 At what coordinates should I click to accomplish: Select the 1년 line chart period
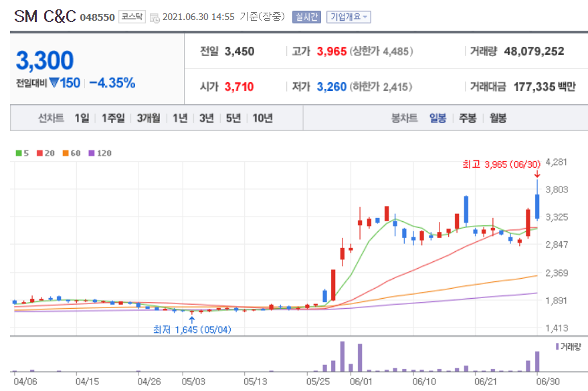[180, 118]
